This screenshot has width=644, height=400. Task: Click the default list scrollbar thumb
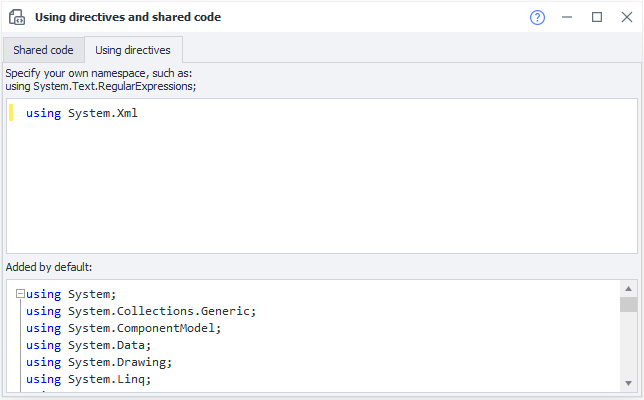point(628,305)
